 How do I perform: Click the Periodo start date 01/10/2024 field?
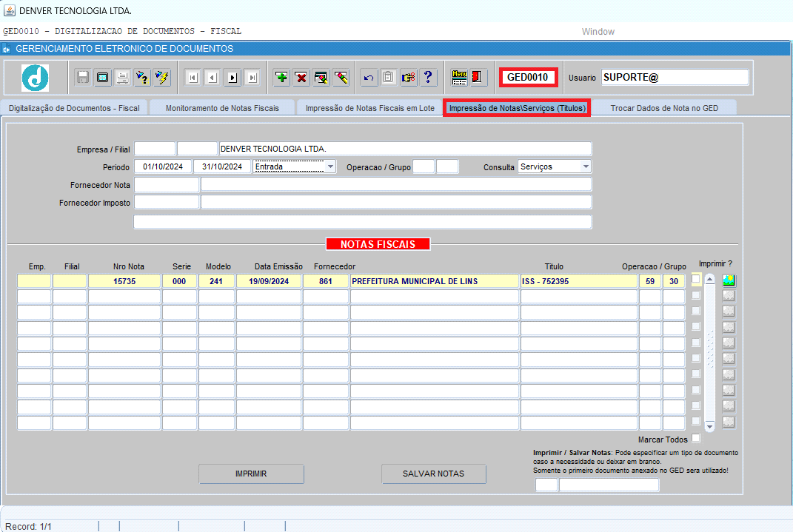click(x=163, y=166)
